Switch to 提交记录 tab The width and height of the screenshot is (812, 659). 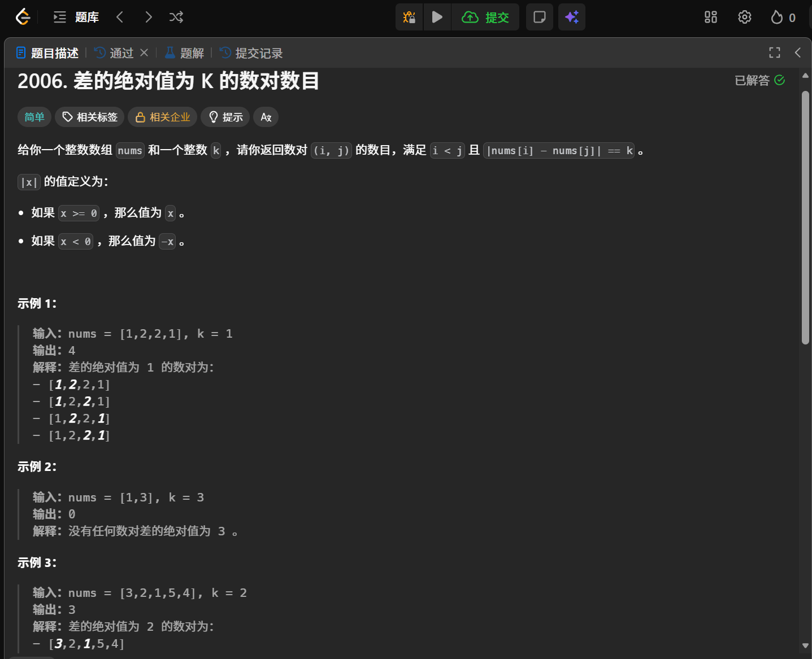[x=251, y=53]
